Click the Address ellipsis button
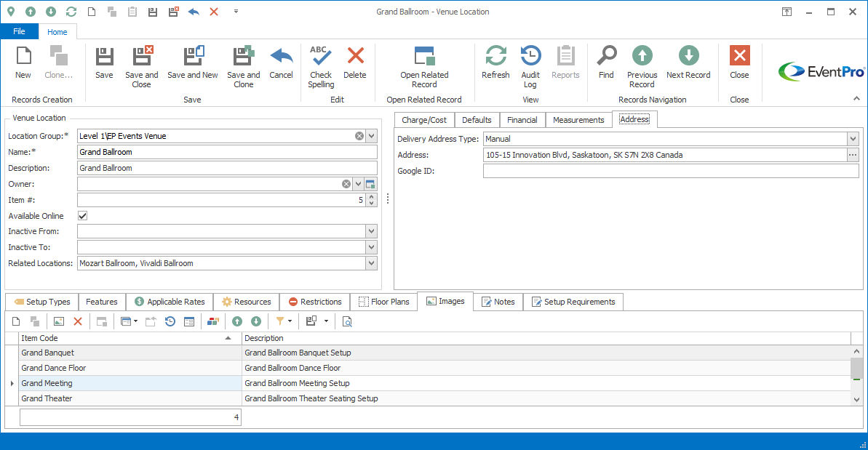 pos(853,156)
